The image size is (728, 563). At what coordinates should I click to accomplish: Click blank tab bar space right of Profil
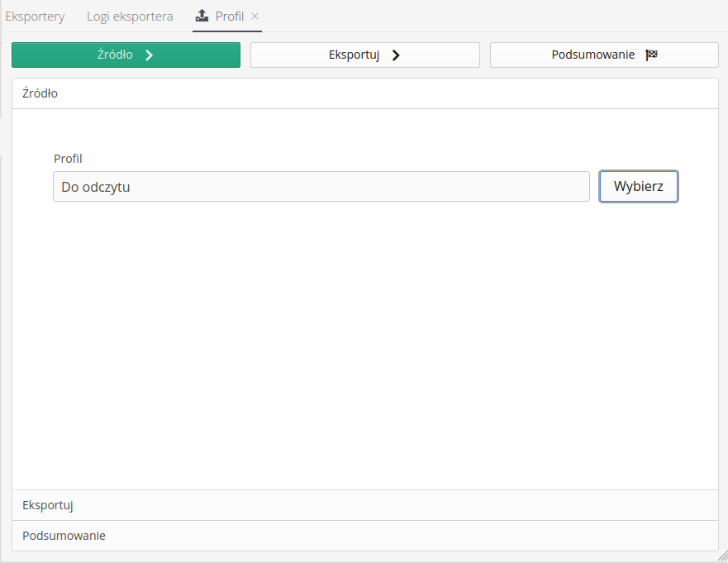tap(496, 17)
